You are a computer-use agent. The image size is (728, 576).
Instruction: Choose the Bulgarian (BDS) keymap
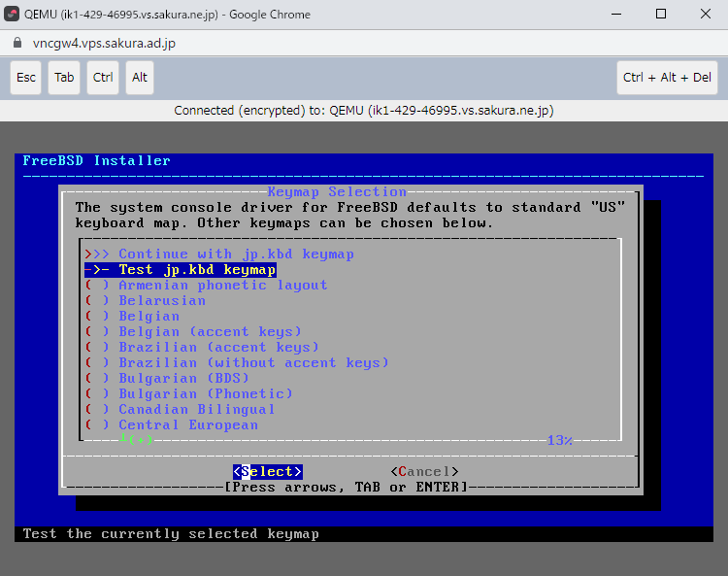pyautogui.click(x=183, y=379)
